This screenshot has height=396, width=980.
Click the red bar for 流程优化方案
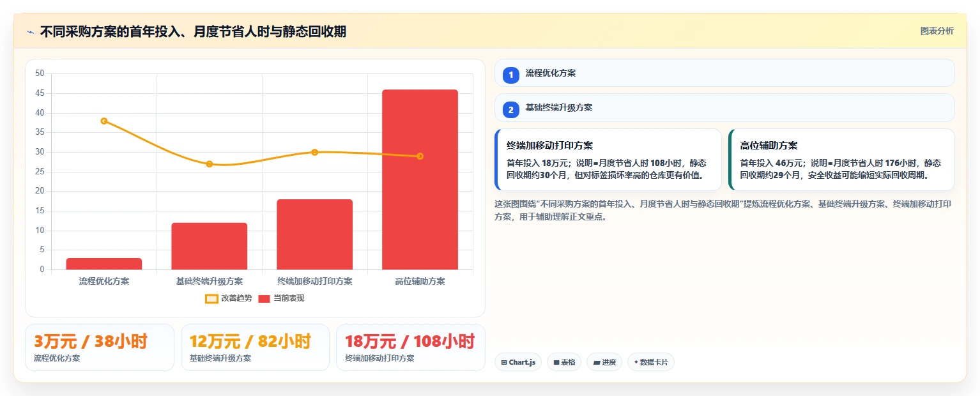pyautogui.click(x=104, y=264)
